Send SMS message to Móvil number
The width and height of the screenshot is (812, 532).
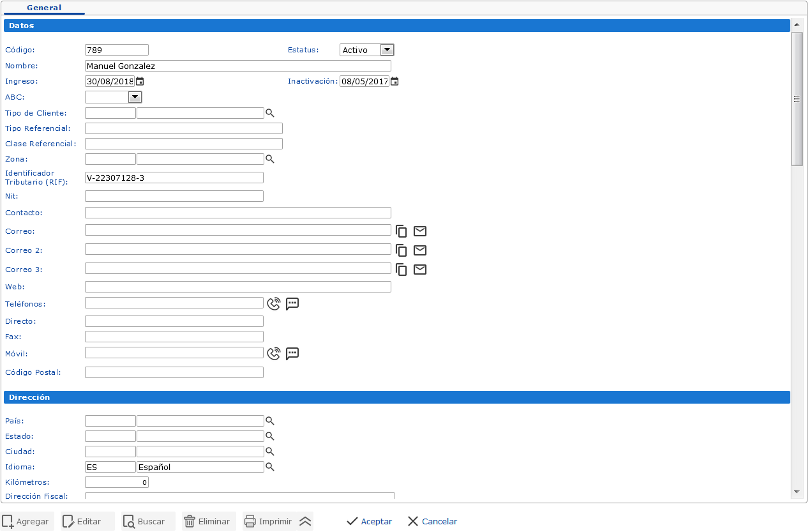(292, 354)
